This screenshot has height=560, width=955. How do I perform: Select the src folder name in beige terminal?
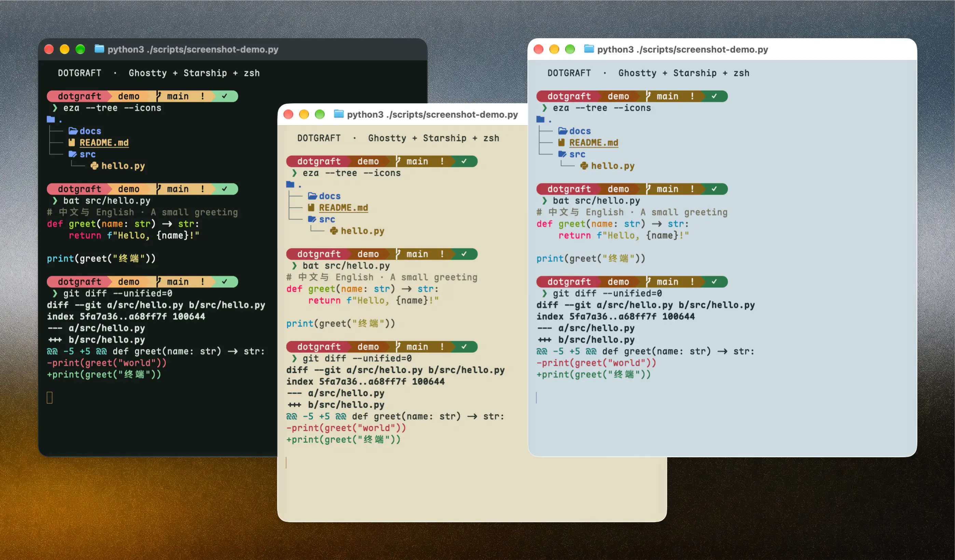pos(328,219)
